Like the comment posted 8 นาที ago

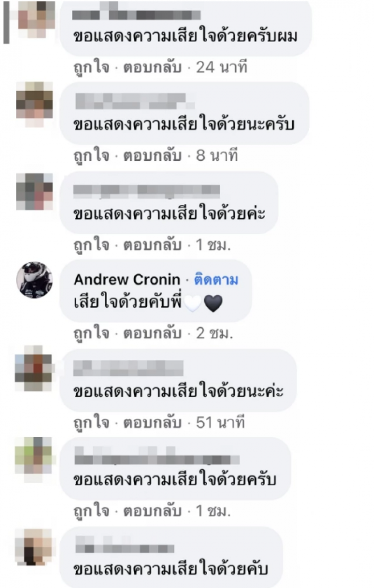tap(92, 156)
